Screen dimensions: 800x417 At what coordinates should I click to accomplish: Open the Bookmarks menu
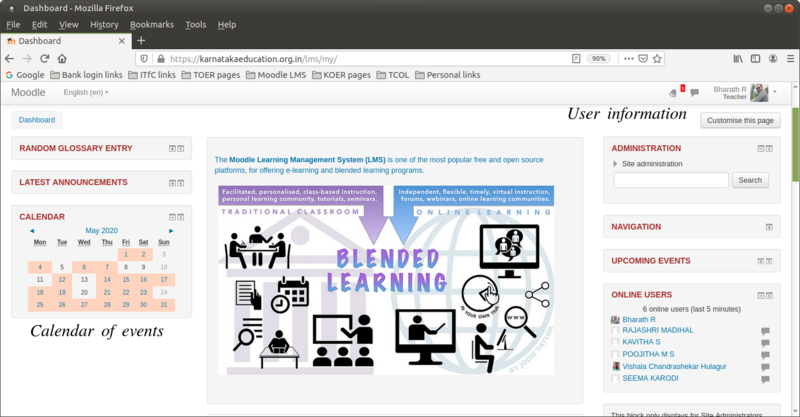[152, 24]
